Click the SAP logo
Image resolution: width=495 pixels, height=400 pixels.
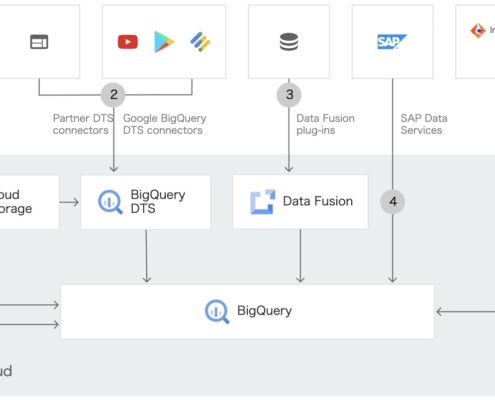click(x=392, y=42)
